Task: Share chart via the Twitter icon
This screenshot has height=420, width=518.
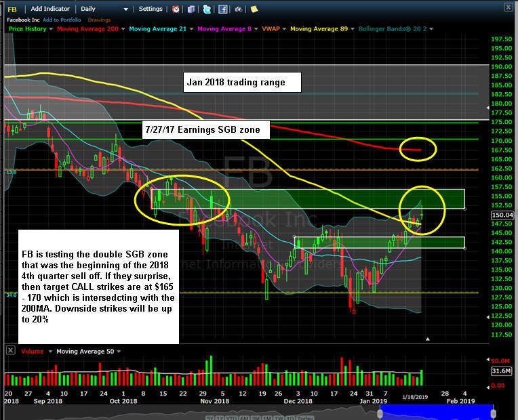Action: pyautogui.click(x=207, y=9)
